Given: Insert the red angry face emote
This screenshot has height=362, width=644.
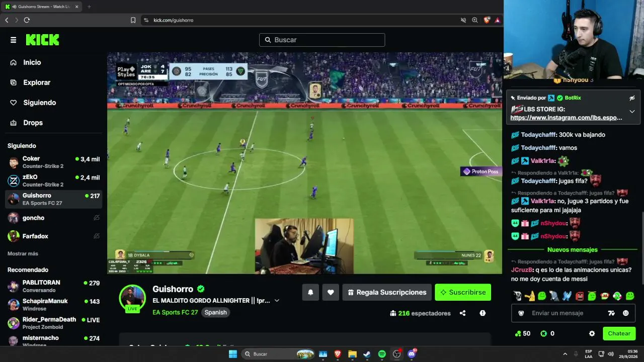Looking at the screenshot, I should pos(580,296).
